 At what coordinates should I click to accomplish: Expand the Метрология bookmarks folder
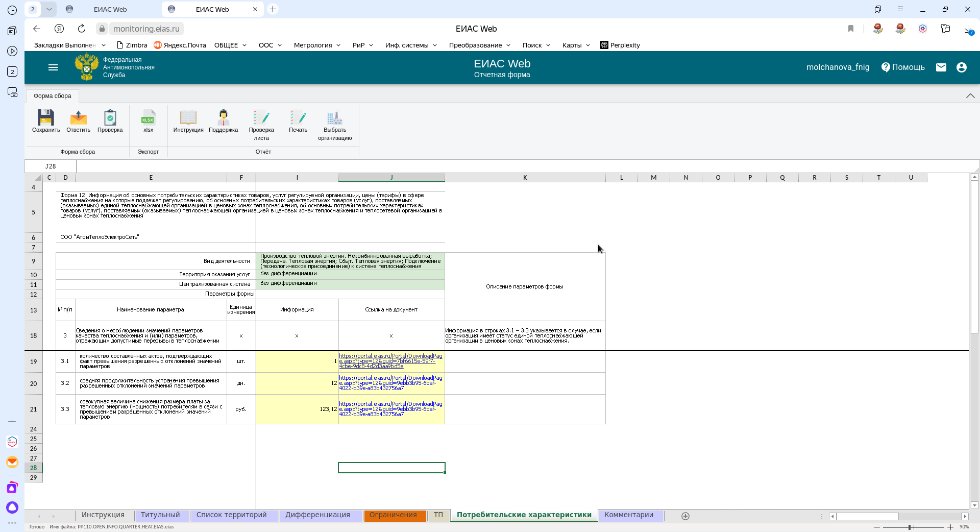(316, 45)
